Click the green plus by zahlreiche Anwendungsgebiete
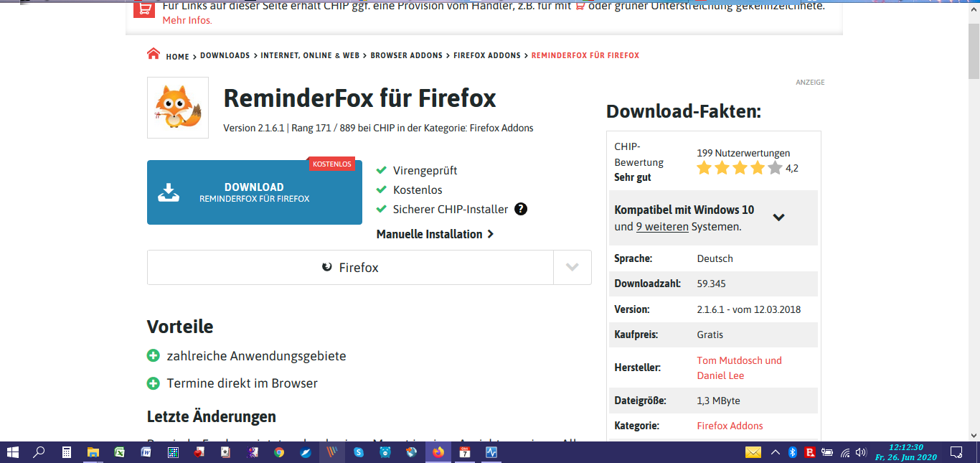Screen dimensions: 980x463 tap(153, 355)
